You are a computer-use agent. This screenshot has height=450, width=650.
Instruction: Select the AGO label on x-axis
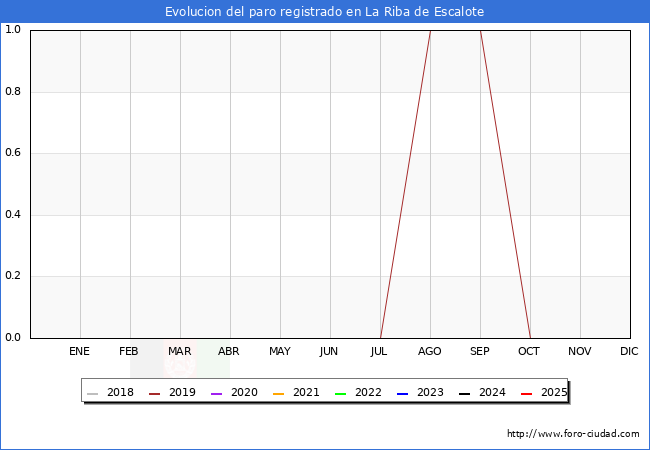(430, 351)
